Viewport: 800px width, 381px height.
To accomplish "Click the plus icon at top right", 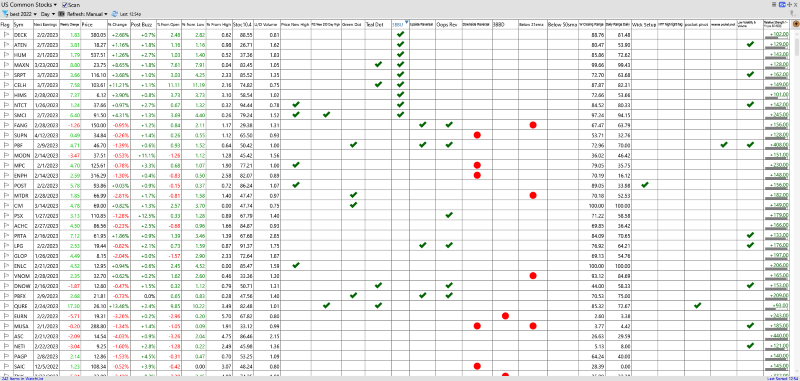I will coord(788,4).
